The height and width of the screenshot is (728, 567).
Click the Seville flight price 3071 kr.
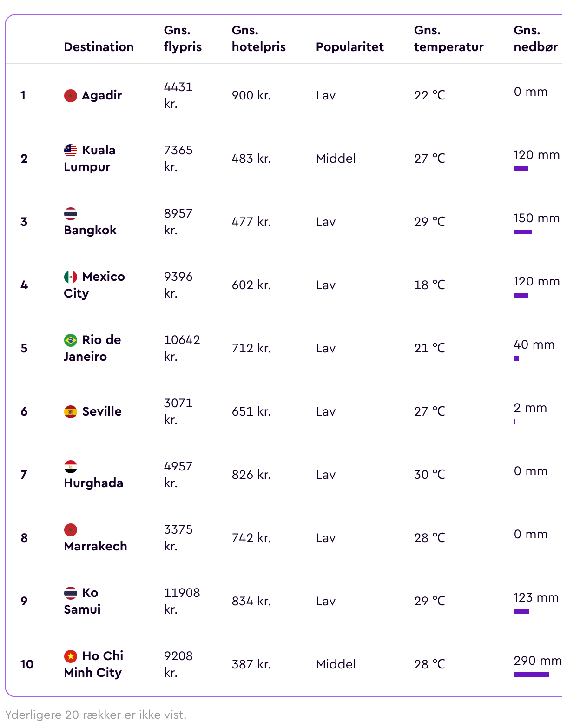(178, 411)
